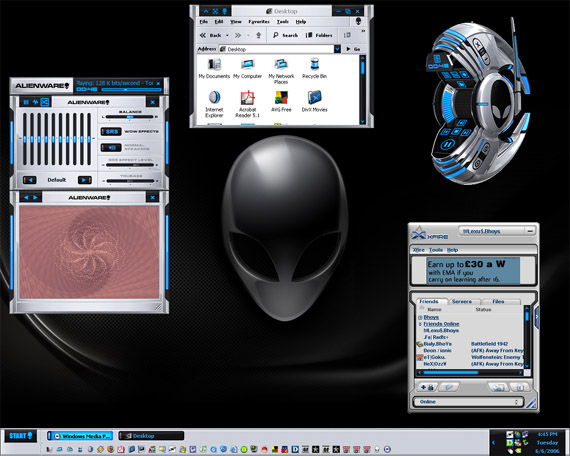The image size is (570, 456).
Task: Click the Xfire chat pencil icon button
Action: [x=449, y=387]
